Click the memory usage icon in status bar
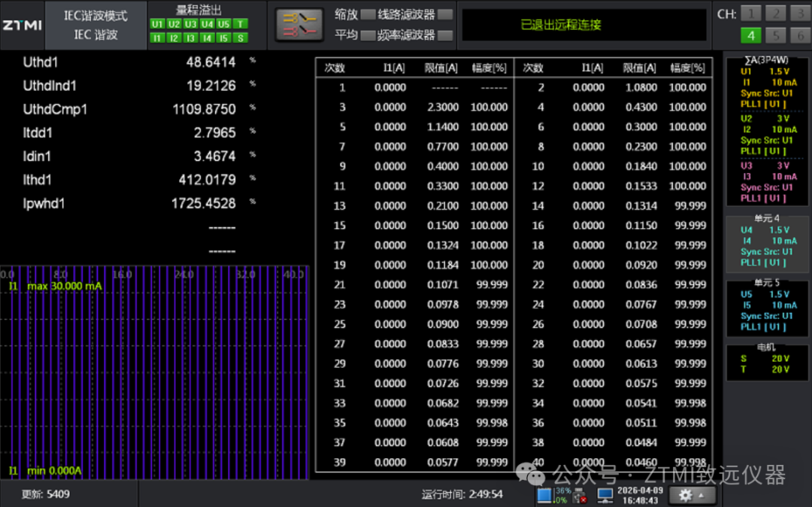812x507 pixels. click(545, 495)
